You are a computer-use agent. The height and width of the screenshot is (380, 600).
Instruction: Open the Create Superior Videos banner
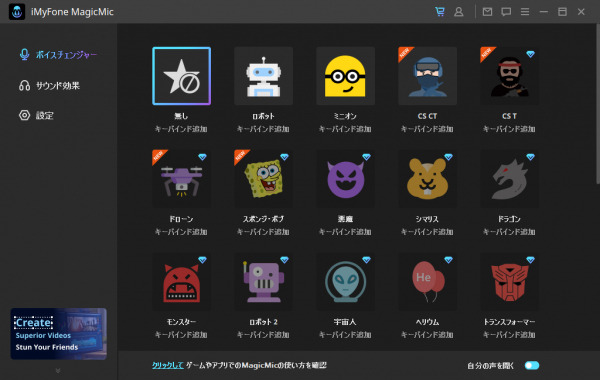pyautogui.click(x=59, y=334)
